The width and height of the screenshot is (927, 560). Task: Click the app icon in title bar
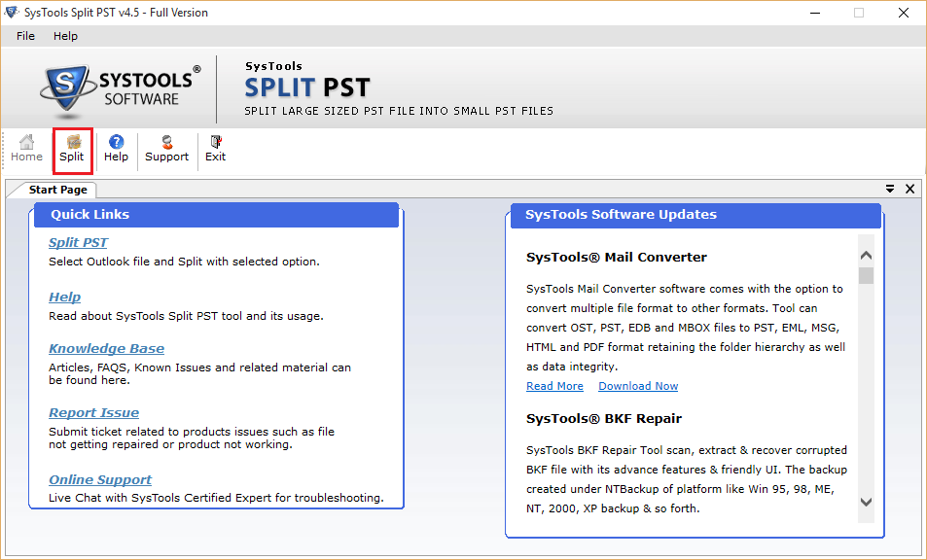(12, 13)
